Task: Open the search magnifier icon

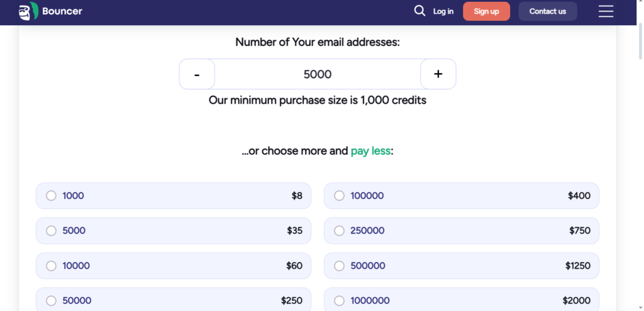Action: (419, 11)
